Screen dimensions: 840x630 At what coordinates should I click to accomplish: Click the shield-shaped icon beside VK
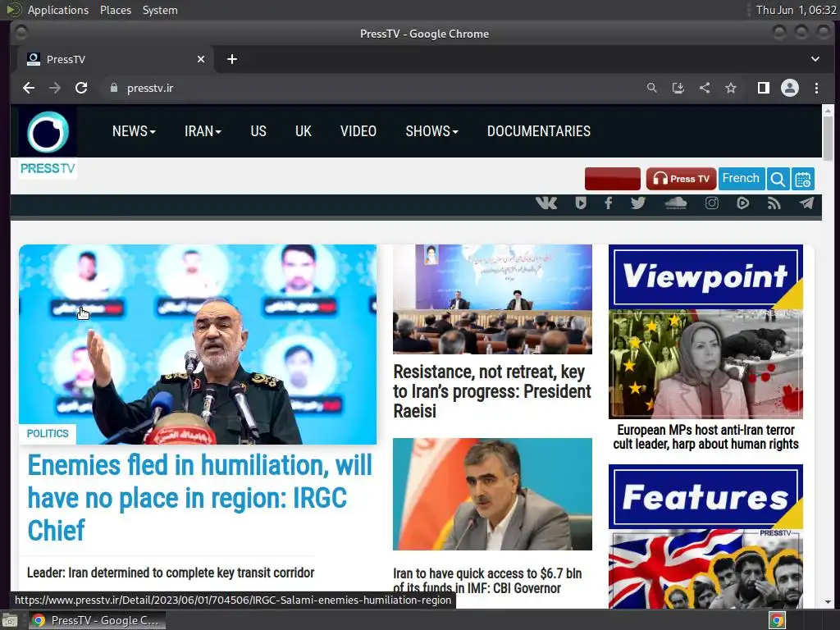[x=581, y=203]
